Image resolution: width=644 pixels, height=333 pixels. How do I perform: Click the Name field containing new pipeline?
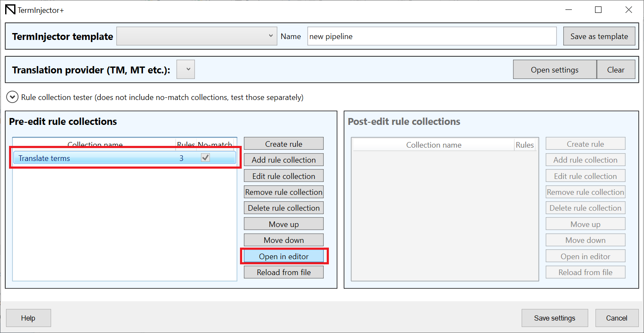coord(431,36)
